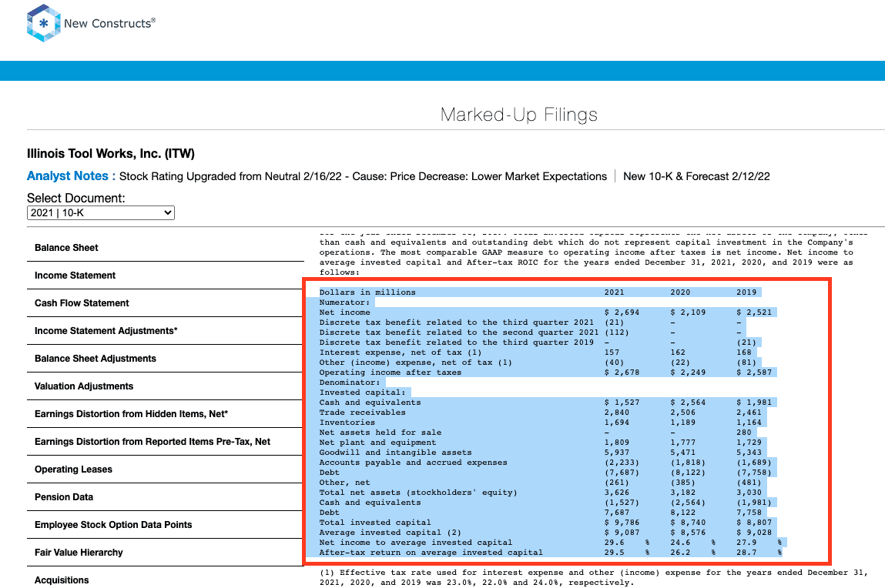Click the Interest expense, net of tax (1) row
This screenshot has width=885, height=588.
tap(401, 352)
